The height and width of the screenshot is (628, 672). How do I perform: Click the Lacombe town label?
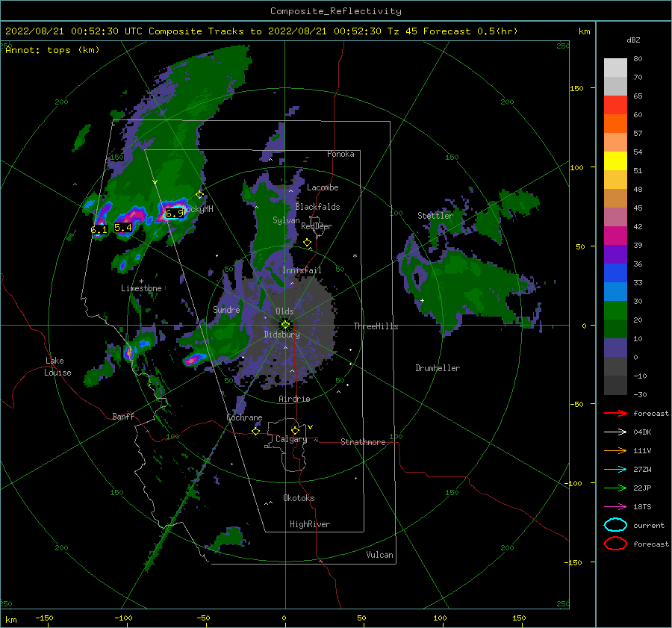[323, 187]
